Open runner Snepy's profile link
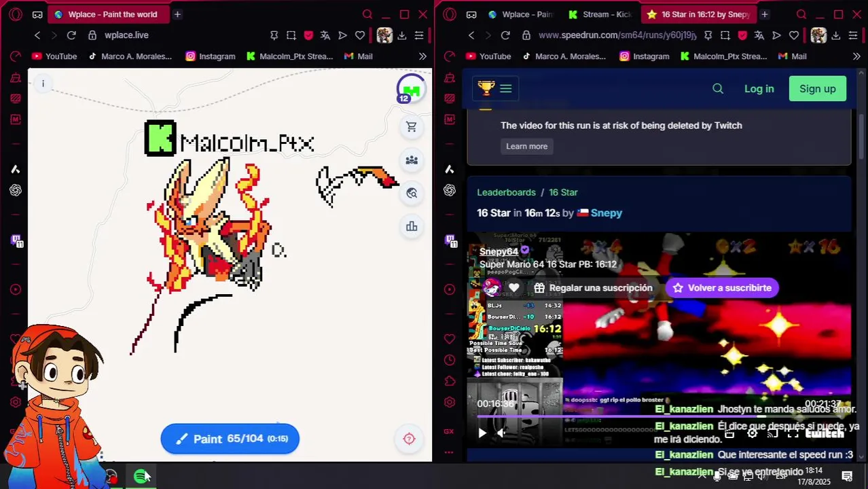868x489 pixels. pos(606,213)
